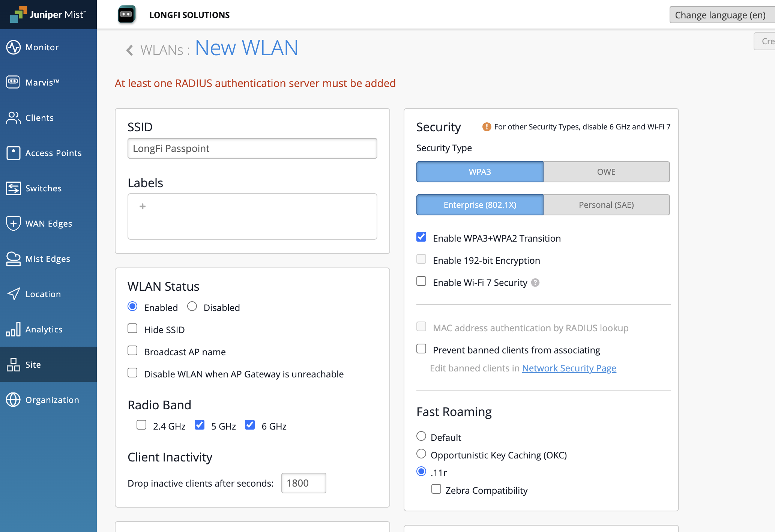The height and width of the screenshot is (532, 775).
Task: Open the Monitor pulse icon
Action: click(14, 47)
